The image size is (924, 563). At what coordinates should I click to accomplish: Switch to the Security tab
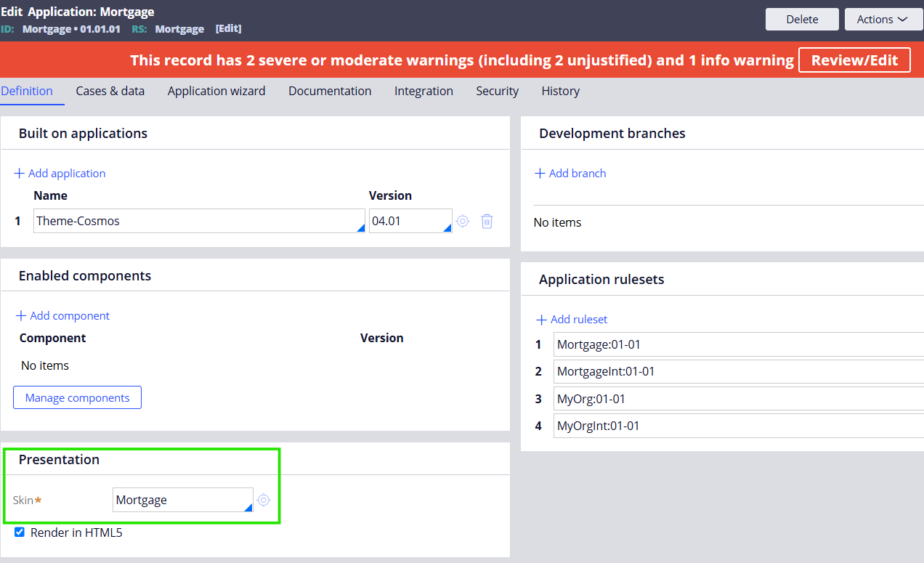tap(497, 91)
